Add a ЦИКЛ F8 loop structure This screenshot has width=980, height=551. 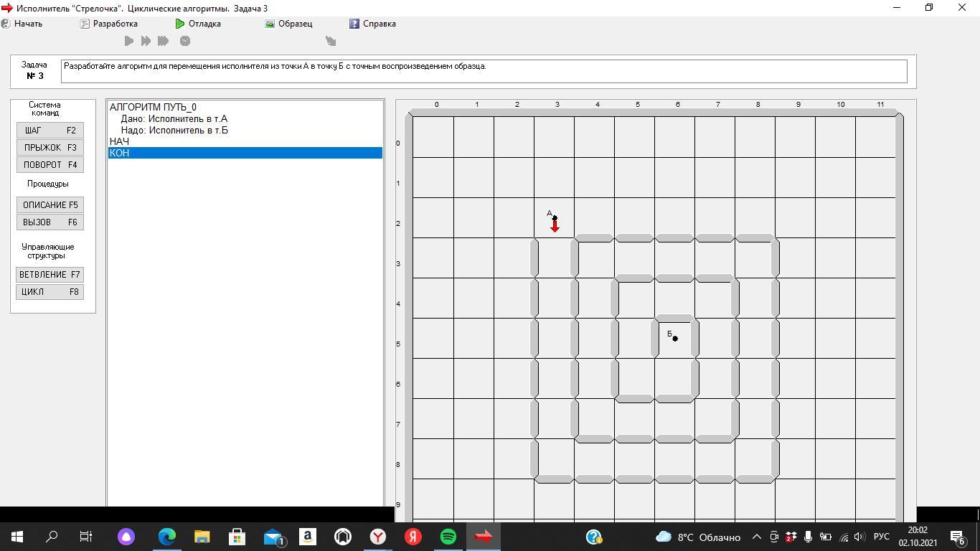(x=50, y=292)
